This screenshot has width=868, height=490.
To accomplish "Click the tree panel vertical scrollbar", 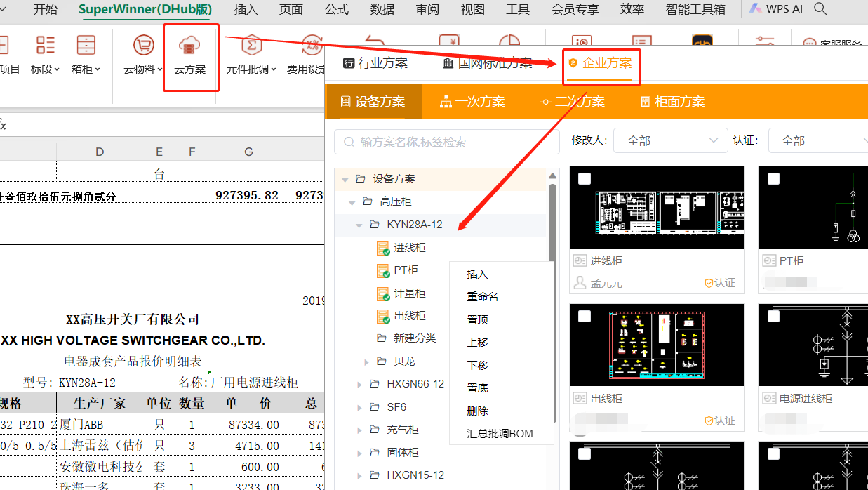I will click(553, 302).
